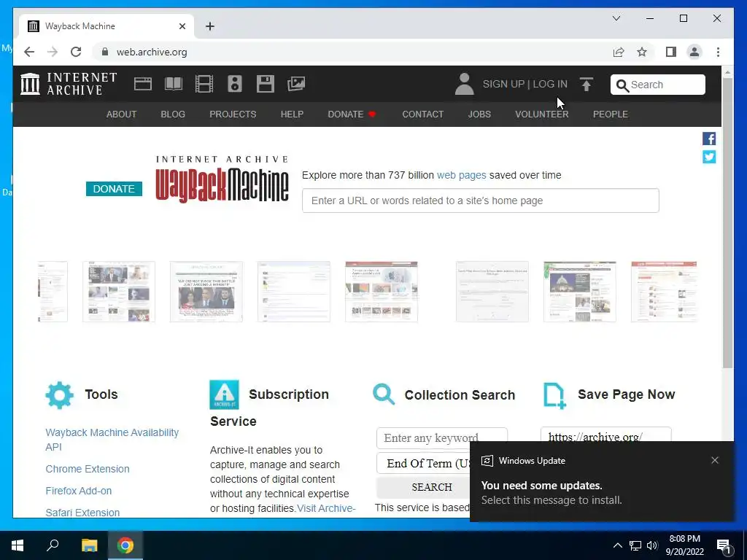747x560 pixels.
Task: Share page on Facebook icon
Action: click(709, 139)
